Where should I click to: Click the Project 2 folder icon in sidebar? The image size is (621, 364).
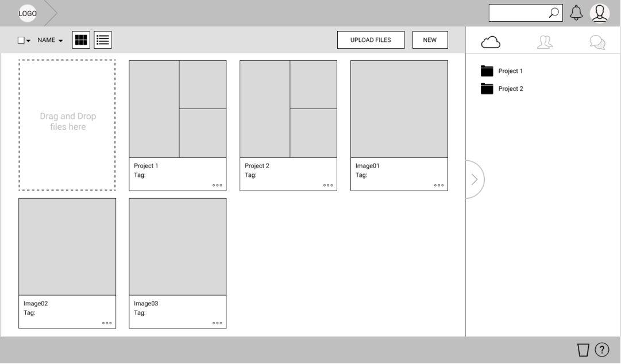(487, 88)
